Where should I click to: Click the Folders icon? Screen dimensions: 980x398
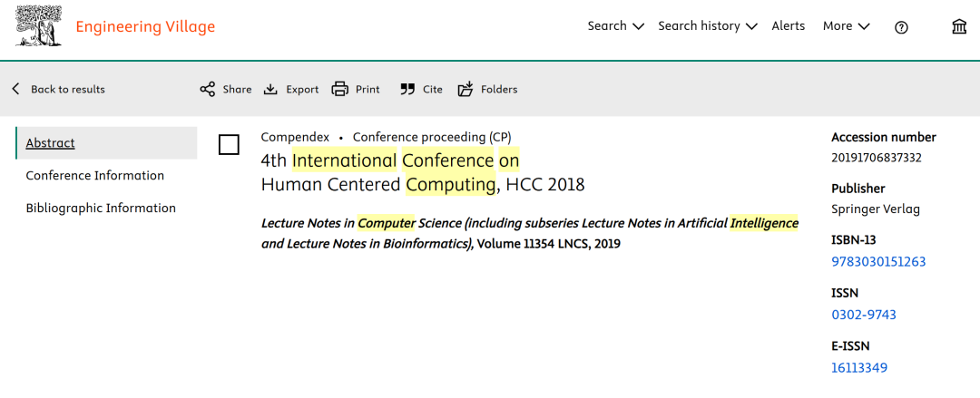tap(465, 90)
